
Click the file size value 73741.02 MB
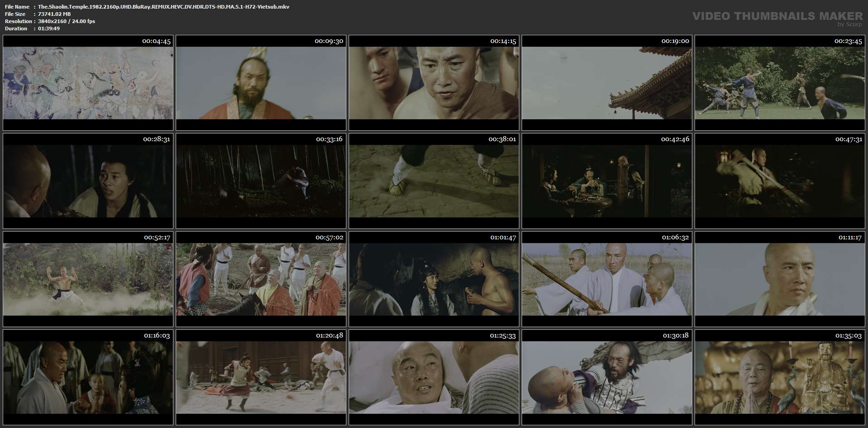pos(54,14)
